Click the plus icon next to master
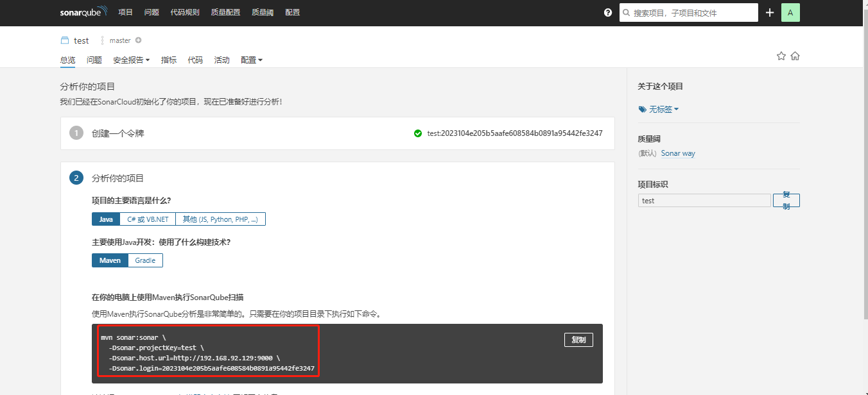Screen dimensions: 868x395 [x=138, y=40]
